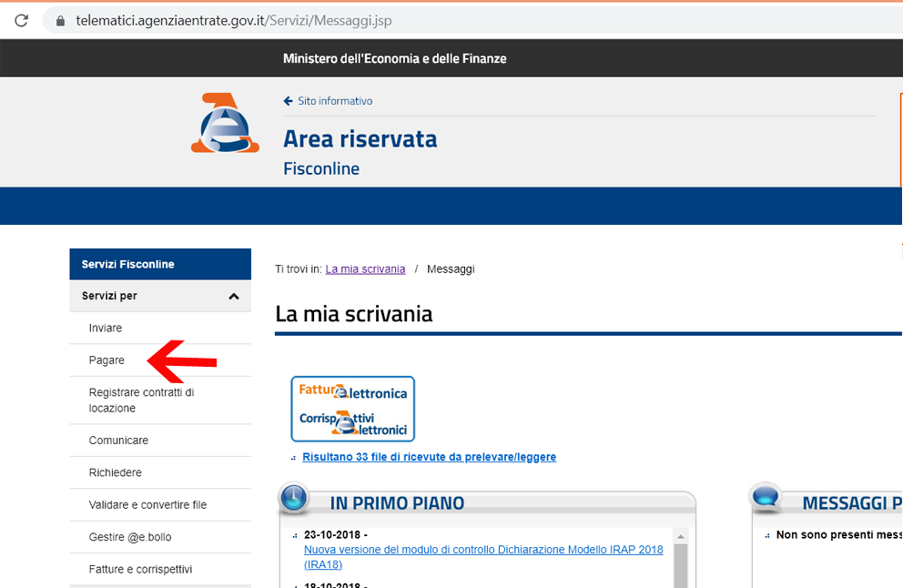This screenshot has width=903, height=588.
Task: Open Registrare contratti di locazione
Action: (160, 400)
